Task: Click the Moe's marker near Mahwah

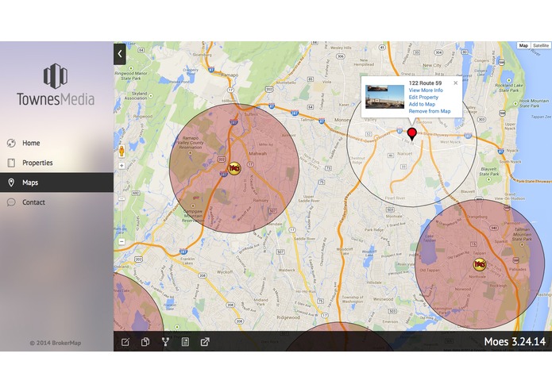Action: pyautogui.click(x=234, y=168)
